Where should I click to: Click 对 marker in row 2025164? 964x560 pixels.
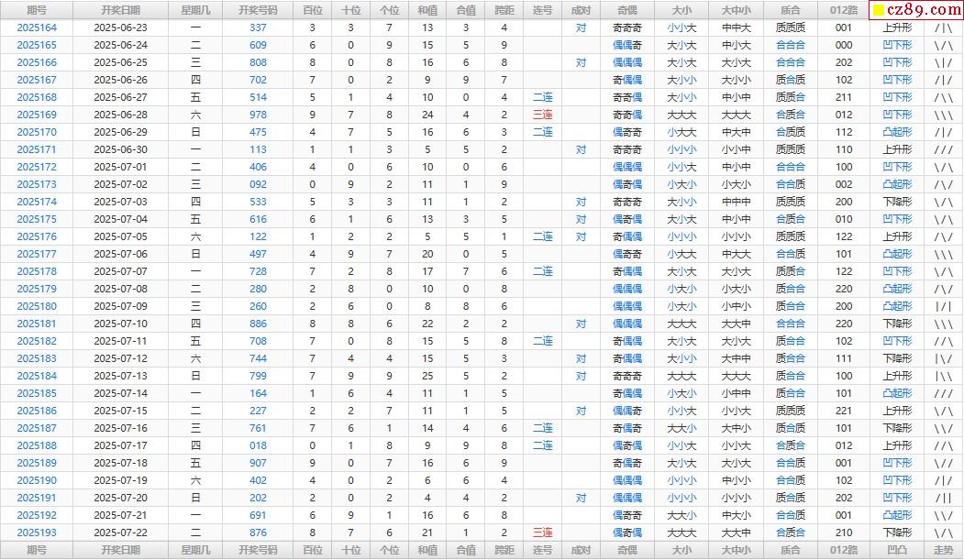pos(581,27)
